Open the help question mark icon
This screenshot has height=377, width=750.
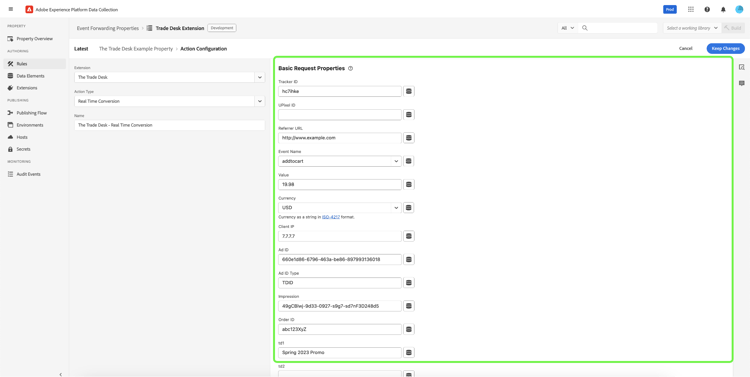click(x=707, y=9)
